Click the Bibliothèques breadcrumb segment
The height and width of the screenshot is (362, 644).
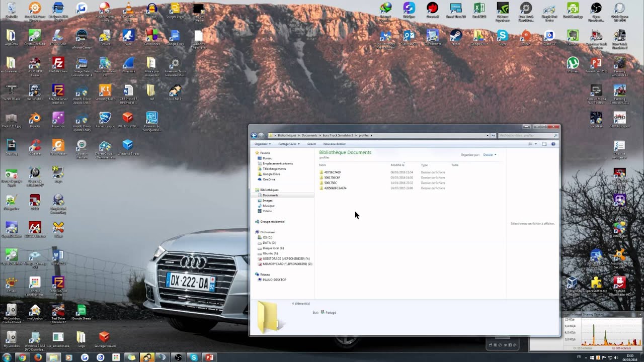[287, 135]
